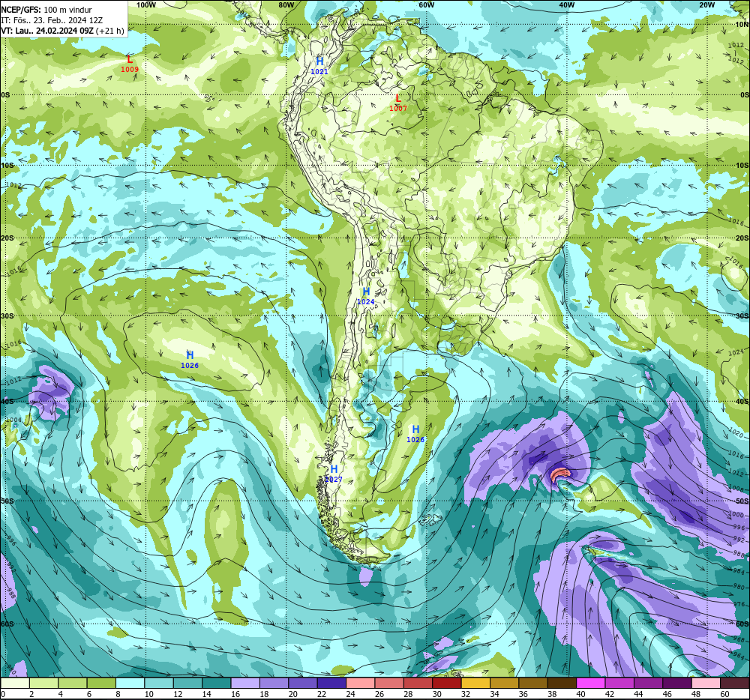Pick the 8–10 light cyan legend swatch

(130, 684)
